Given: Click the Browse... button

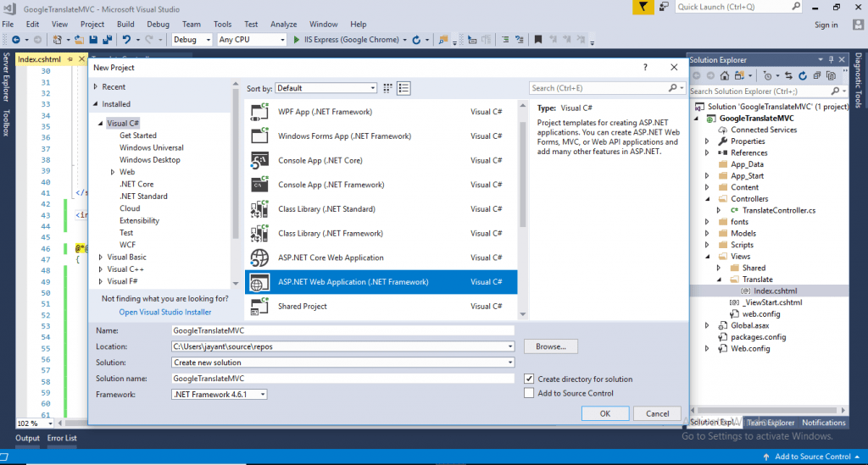Looking at the screenshot, I should (551, 346).
